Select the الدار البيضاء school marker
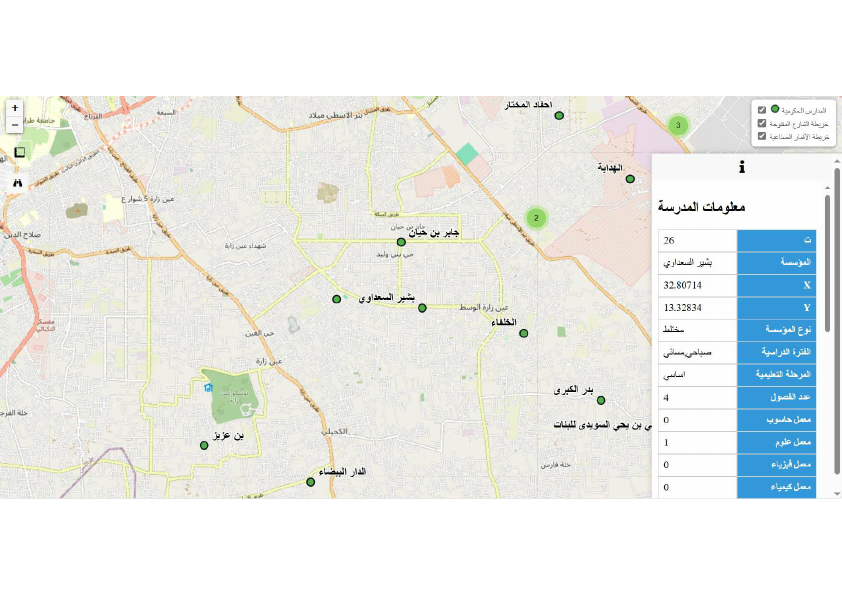Viewport: 842px width, 595px height. pos(310,482)
